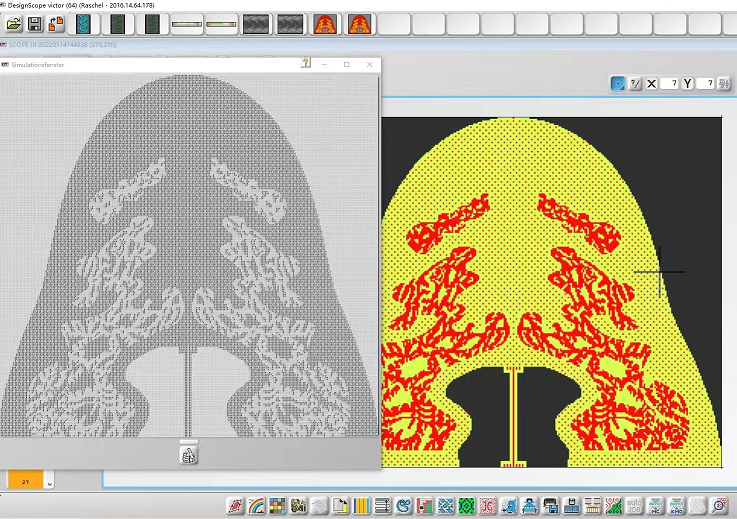Click the MC export icon

click(656, 506)
